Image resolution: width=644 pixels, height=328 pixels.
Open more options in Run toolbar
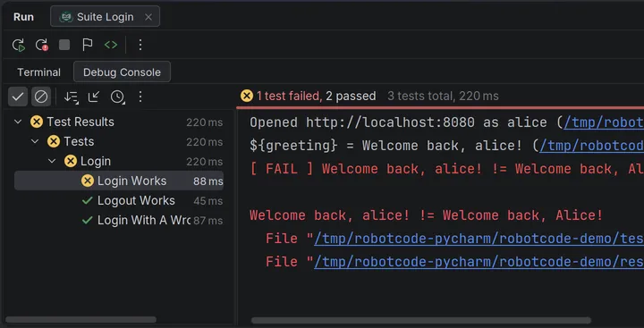[140, 45]
